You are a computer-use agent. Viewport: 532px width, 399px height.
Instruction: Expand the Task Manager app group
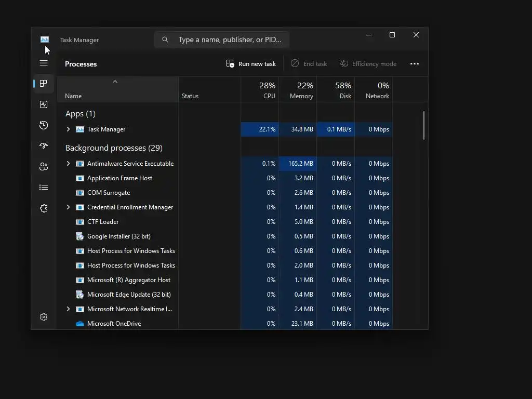pos(68,129)
